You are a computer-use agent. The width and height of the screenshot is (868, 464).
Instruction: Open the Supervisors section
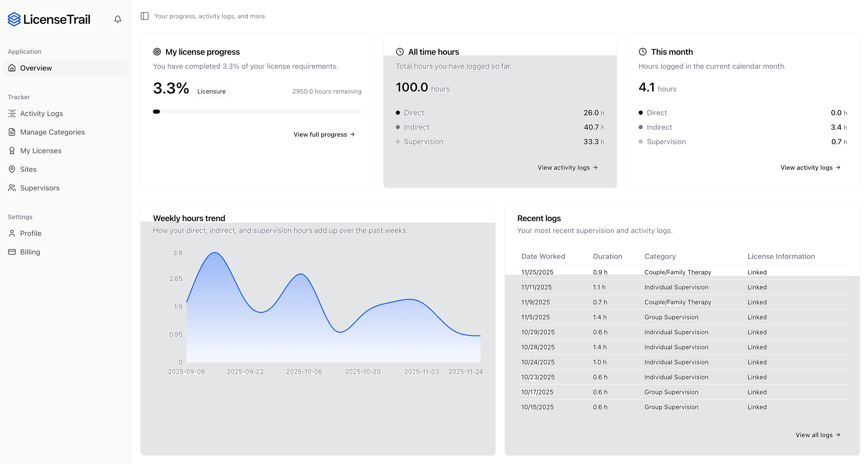pos(40,188)
